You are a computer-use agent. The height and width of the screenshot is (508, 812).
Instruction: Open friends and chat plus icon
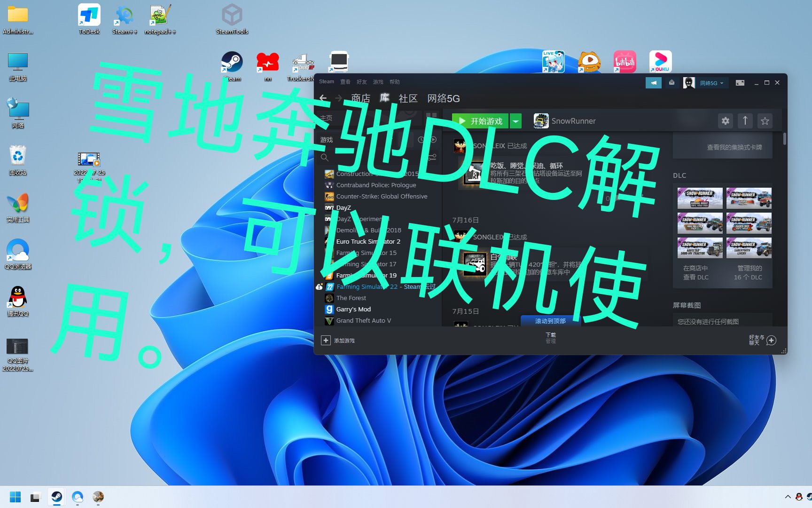pos(771,340)
